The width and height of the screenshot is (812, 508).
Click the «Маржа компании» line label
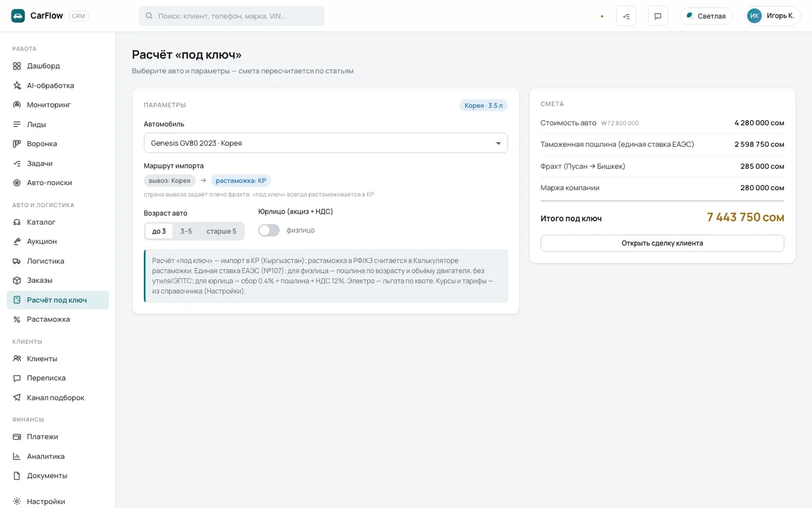tap(570, 188)
